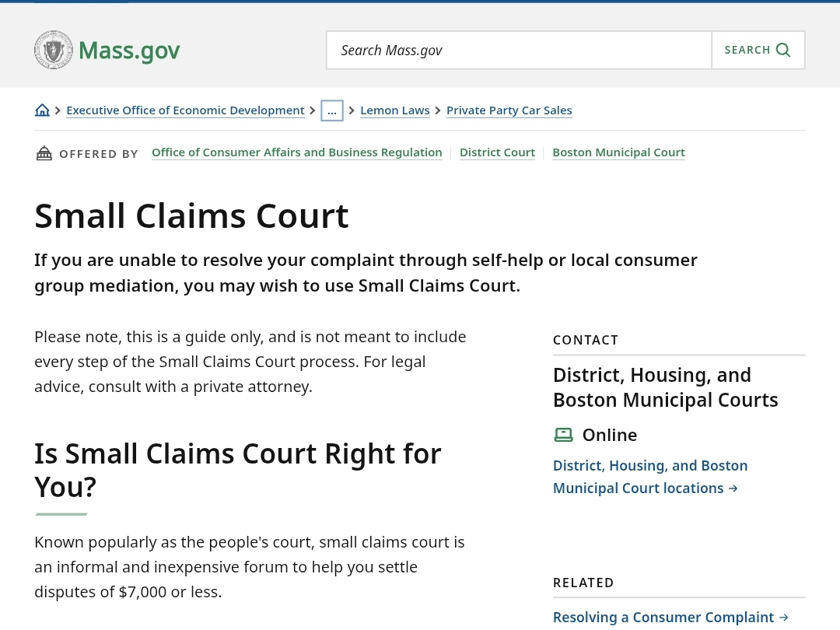Click the OFFERED BY label
The image size is (840, 630).
[99, 154]
